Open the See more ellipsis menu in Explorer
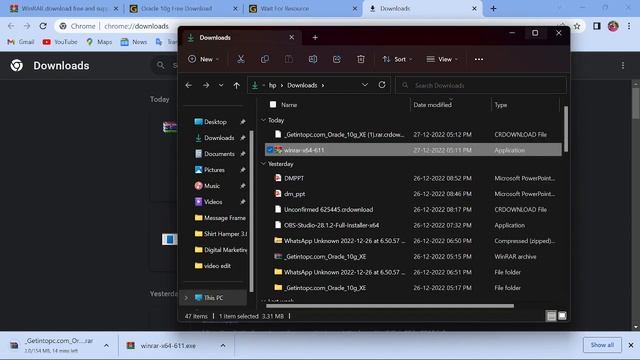Image resolution: width=640 pixels, height=360 pixels. point(479,59)
